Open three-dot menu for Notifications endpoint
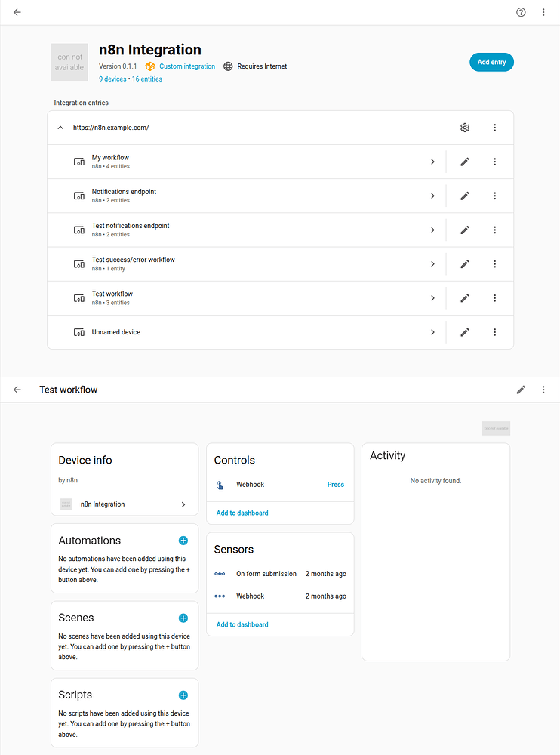This screenshot has width=560, height=755. (x=494, y=196)
